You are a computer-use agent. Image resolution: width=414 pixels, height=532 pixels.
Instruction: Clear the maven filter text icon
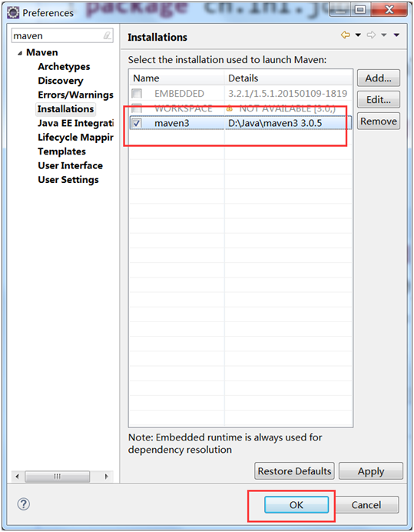click(107, 35)
